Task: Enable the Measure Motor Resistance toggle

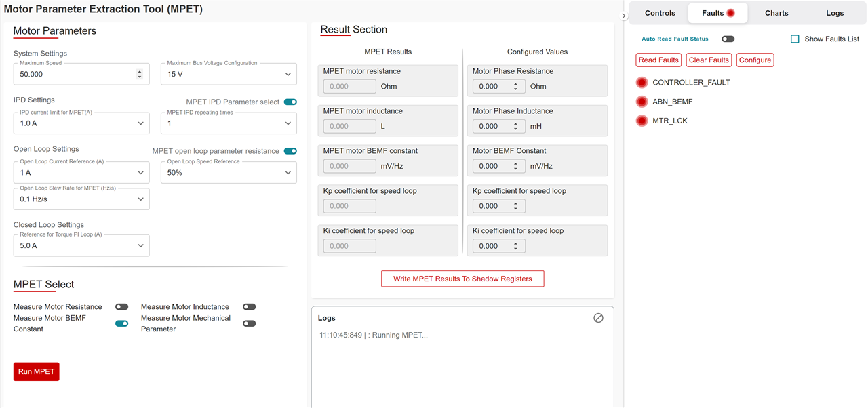Action: (122, 307)
